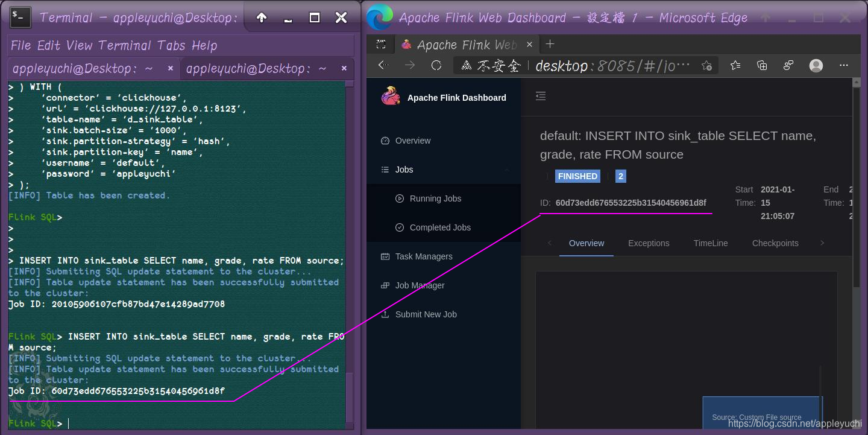The height and width of the screenshot is (435, 868).
Task: Open the Edge profile icon
Action: click(816, 65)
